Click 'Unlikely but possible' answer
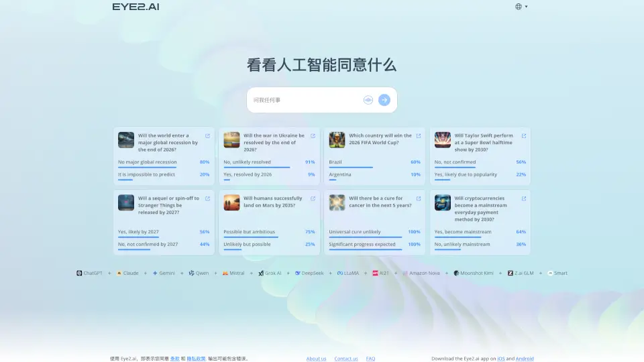Image resolution: width=644 pixels, height=362 pixels. [x=269, y=245]
